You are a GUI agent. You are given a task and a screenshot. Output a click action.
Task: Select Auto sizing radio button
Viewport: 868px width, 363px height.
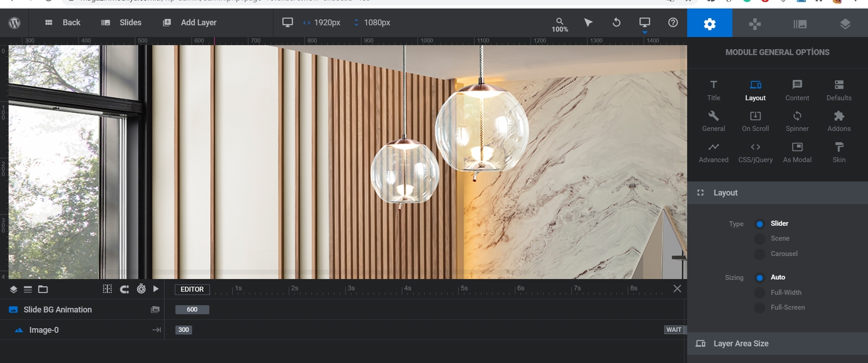(760, 278)
